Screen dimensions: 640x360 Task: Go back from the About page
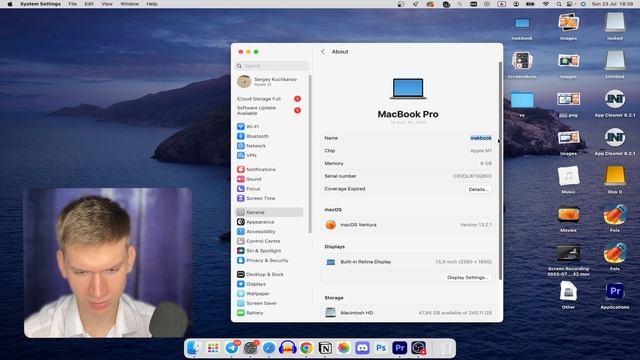323,52
